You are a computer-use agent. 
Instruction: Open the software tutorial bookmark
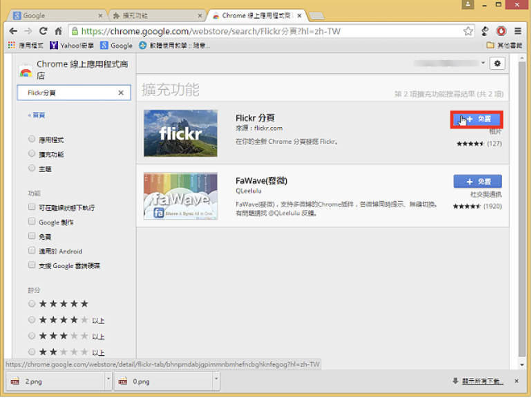pyautogui.click(x=174, y=45)
